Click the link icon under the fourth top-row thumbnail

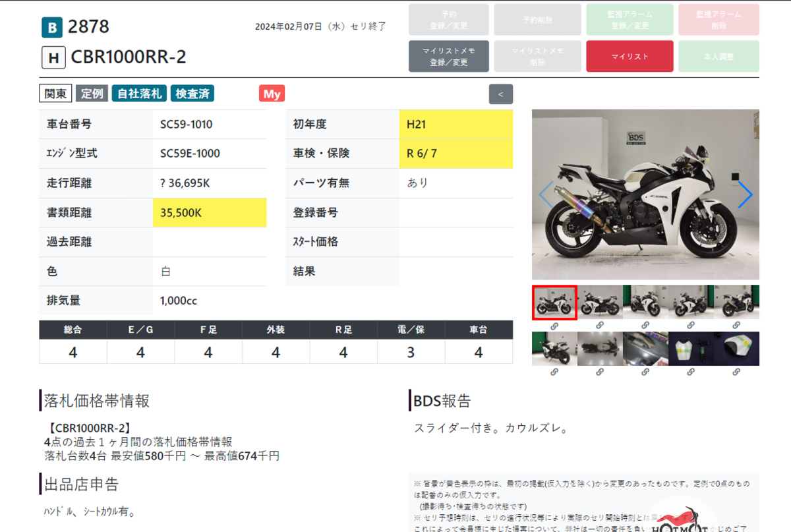click(691, 325)
